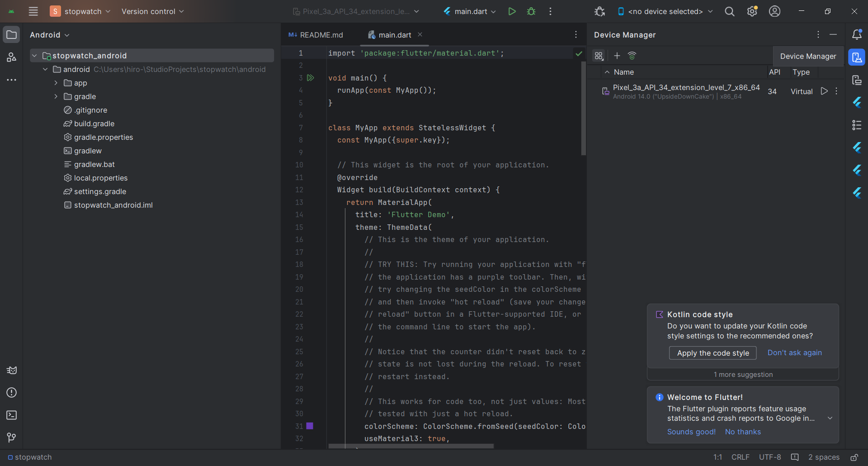Open the Git version control tool window

point(12,437)
